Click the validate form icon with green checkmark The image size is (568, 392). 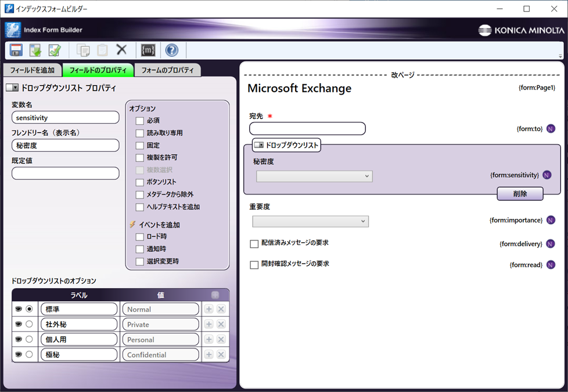pos(55,50)
